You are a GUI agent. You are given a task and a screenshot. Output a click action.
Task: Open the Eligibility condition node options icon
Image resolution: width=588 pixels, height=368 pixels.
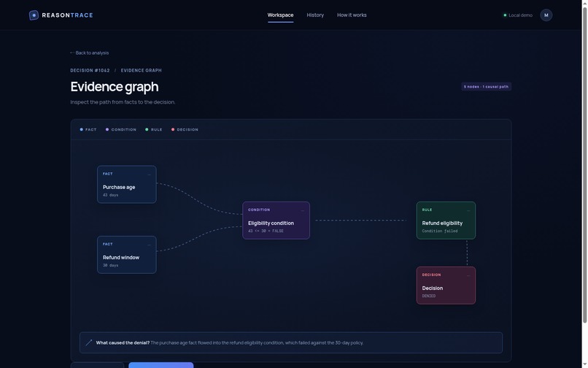click(303, 210)
